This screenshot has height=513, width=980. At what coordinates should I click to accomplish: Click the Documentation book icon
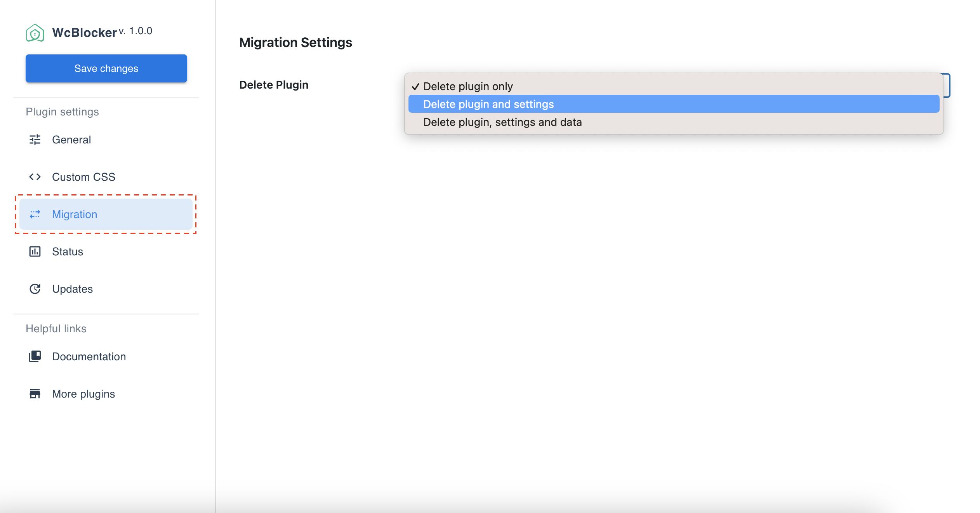tap(35, 356)
